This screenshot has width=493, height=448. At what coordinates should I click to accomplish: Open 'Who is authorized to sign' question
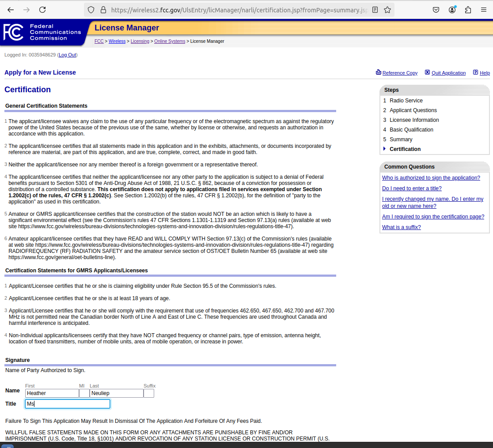tap(431, 178)
